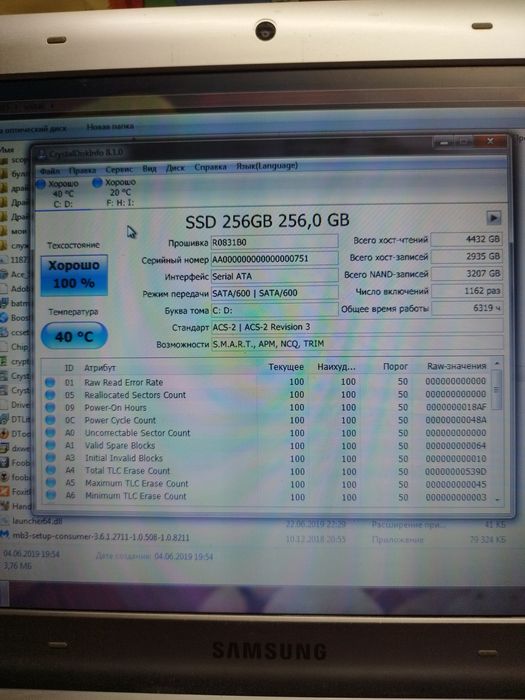This screenshot has width=525, height=700.
Task: Select the Power Cycle Count row
Action: pyautogui.click(x=267, y=420)
